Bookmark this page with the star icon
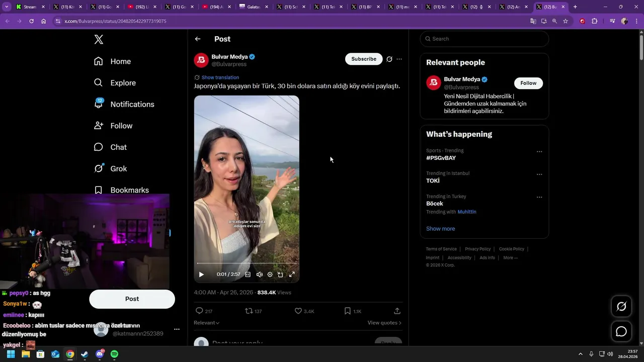This screenshot has height=362, width=644. pos(566,21)
